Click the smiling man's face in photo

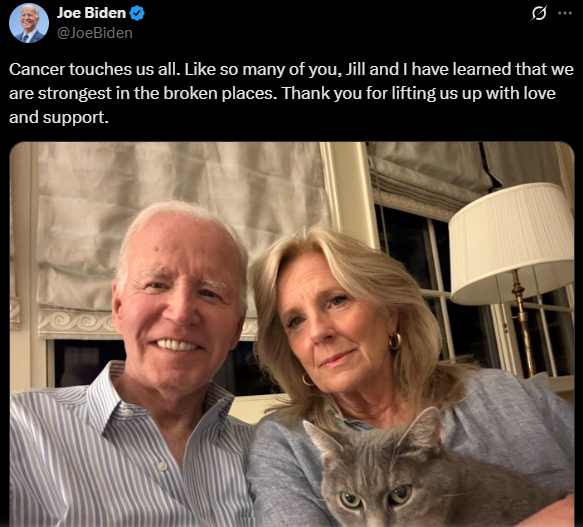click(178, 305)
